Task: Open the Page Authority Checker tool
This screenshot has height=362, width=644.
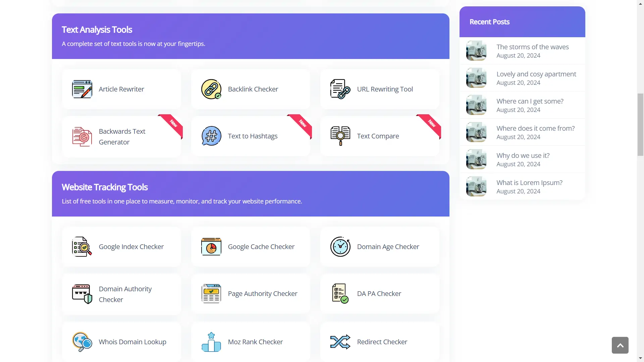Action: coord(262,294)
